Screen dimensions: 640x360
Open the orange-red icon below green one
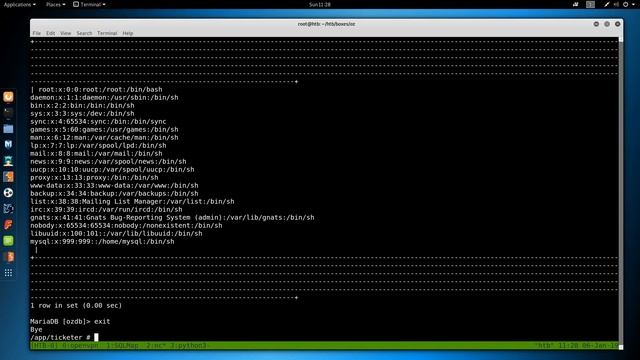(x=8, y=256)
